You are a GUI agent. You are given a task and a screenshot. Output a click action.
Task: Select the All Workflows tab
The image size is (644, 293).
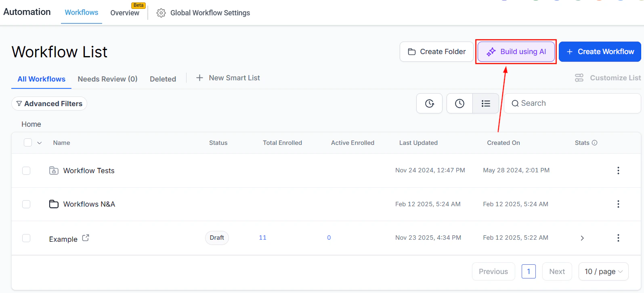click(x=41, y=79)
